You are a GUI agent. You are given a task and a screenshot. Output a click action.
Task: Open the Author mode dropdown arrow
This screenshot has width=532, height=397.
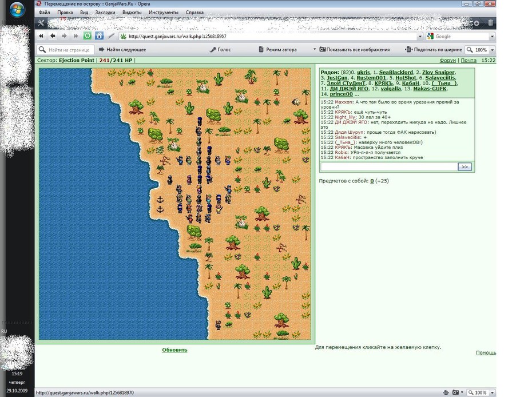pyautogui.click(x=315, y=50)
